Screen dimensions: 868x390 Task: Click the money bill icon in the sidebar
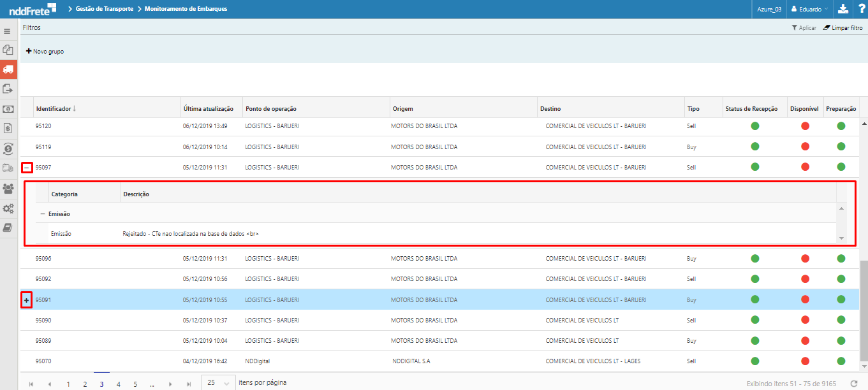(8, 109)
